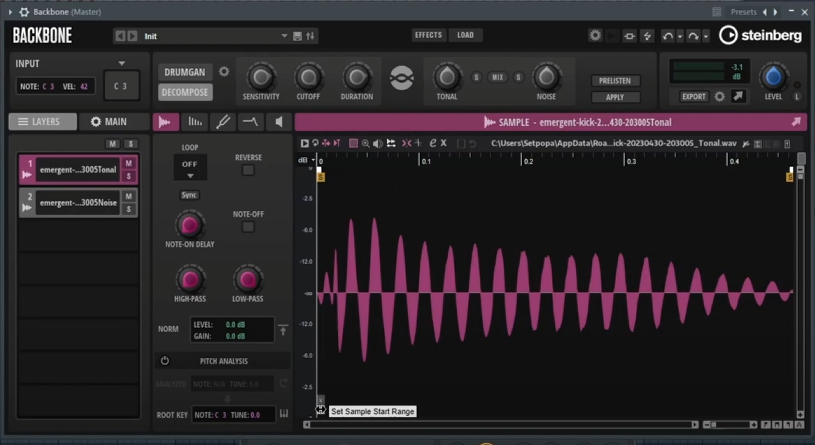Viewport: 815px width, 445px height.
Task: Click the LOAD button
Action: pyautogui.click(x=465, y=35)
